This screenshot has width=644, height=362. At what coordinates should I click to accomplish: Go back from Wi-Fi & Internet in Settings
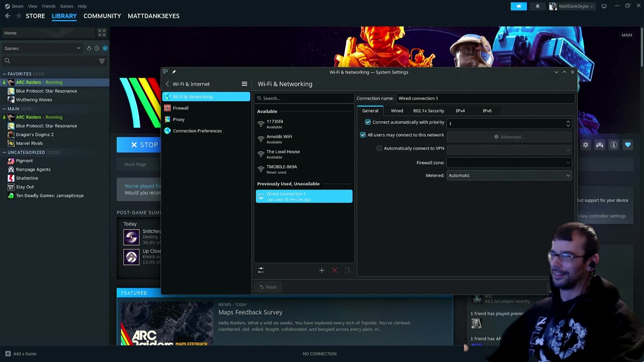168,84
